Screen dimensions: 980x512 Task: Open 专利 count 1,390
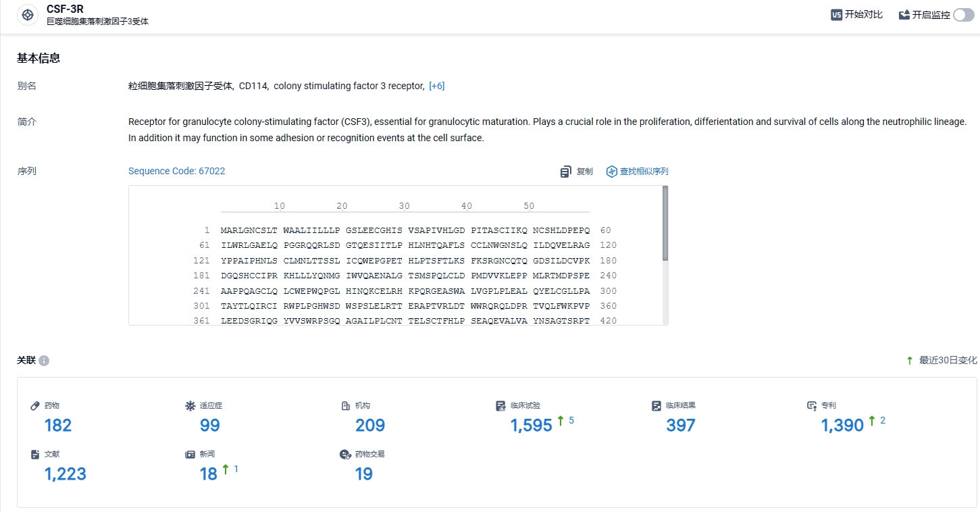842,426
